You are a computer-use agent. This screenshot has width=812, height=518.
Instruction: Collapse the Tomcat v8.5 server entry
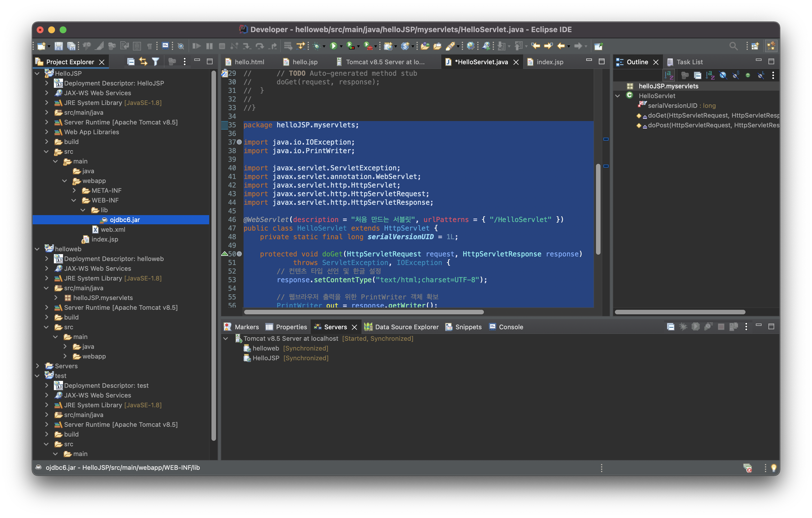point(225,338)
